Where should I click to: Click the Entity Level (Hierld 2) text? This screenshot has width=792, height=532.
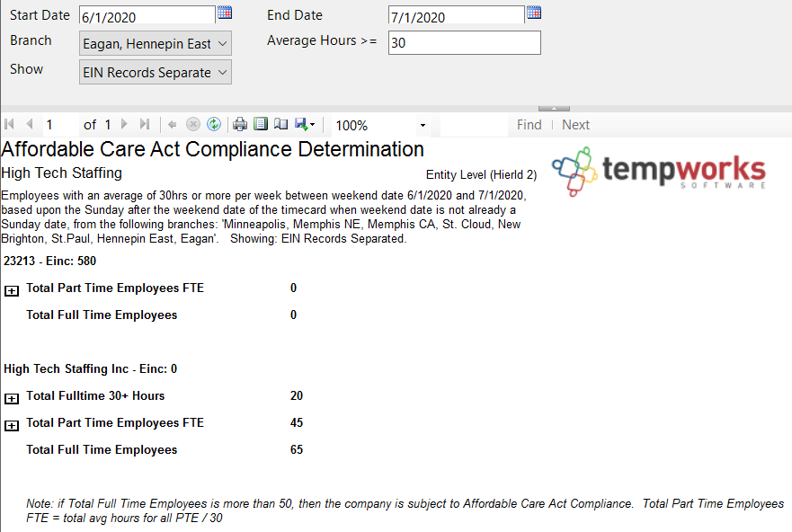(481, 174)
